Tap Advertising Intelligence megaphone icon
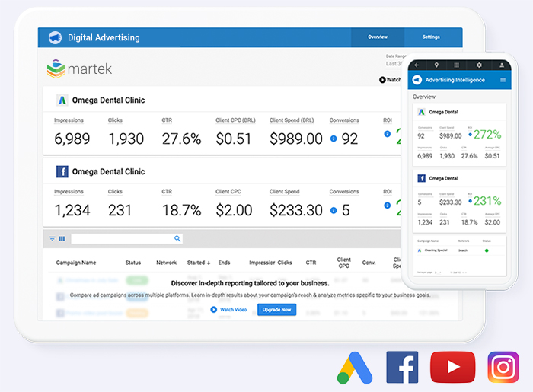 tap(417, 80)
